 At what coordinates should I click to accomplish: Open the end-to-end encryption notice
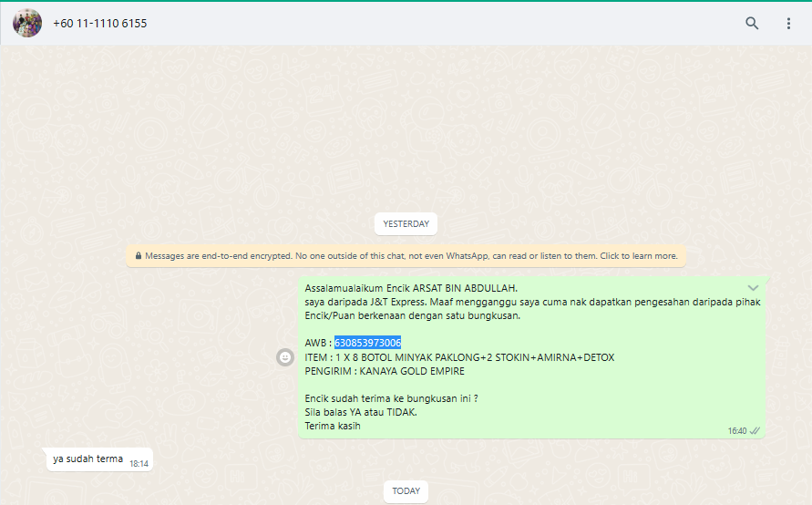coord(410,256)
